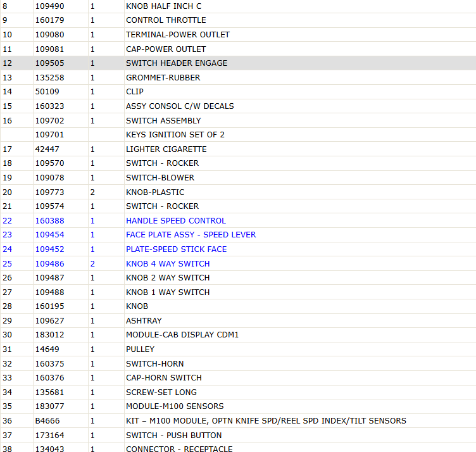Click part number 109454 link
Viewport: 476px width, 452px height.
50,235
